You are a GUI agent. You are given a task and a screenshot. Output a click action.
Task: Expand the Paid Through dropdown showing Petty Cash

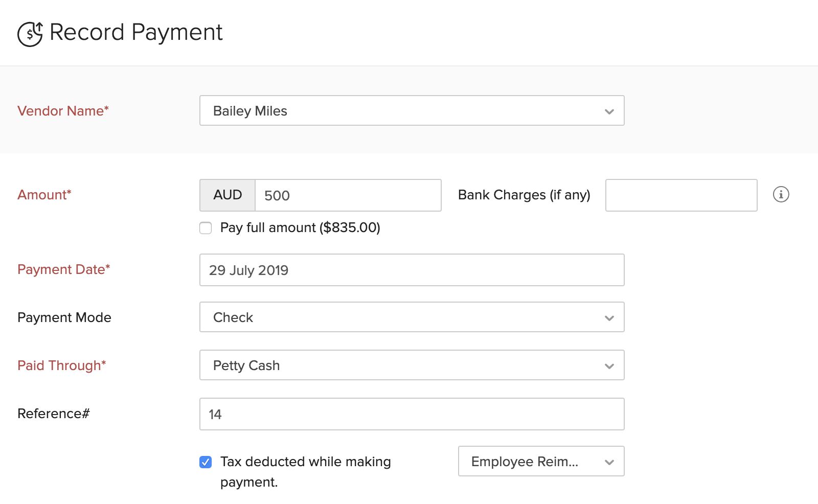[x=404, y=365]
